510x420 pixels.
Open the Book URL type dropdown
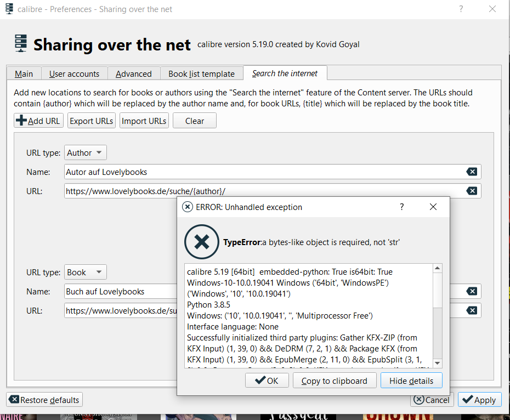tap(86, 273)
